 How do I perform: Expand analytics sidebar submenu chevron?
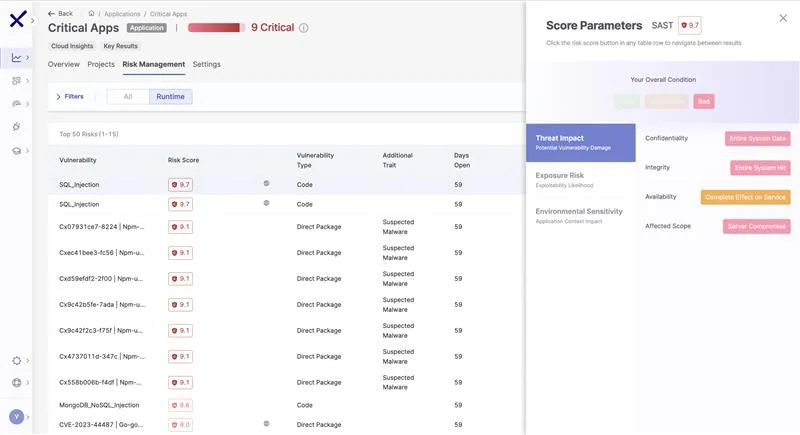[27, 58]
